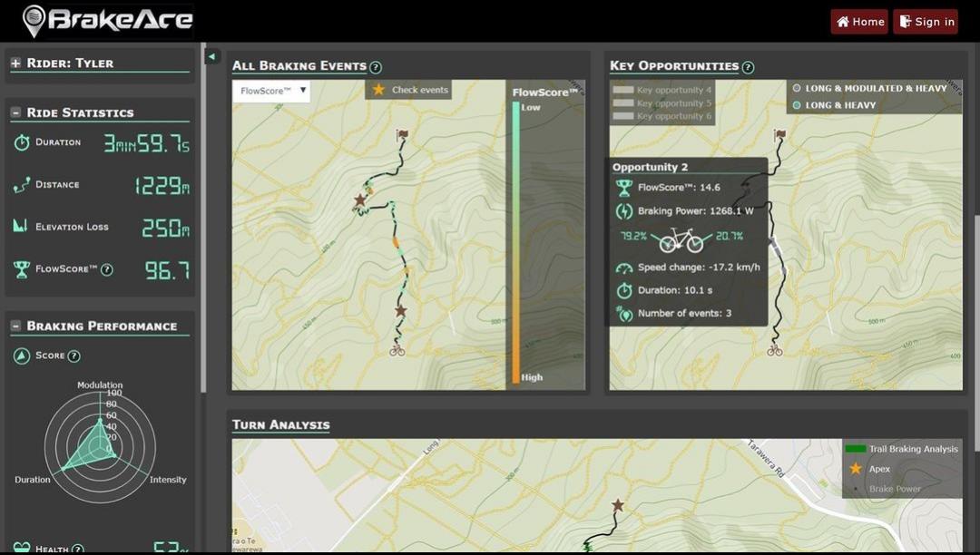The image size is (980, 555).
Task: Select Key opportunity 4 in legend
Action: point(663,91)
